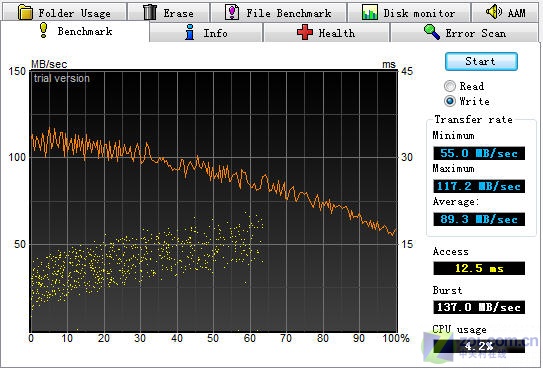Screen dimensions: 543x369
Task: Click the Info blue 'i' icon
Action: pyautogui.click(x=189, y=32)
